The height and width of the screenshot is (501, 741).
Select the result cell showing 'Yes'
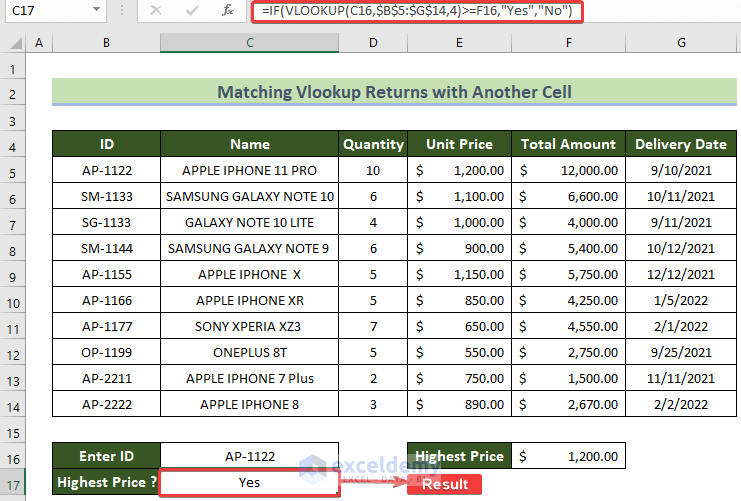250,482
